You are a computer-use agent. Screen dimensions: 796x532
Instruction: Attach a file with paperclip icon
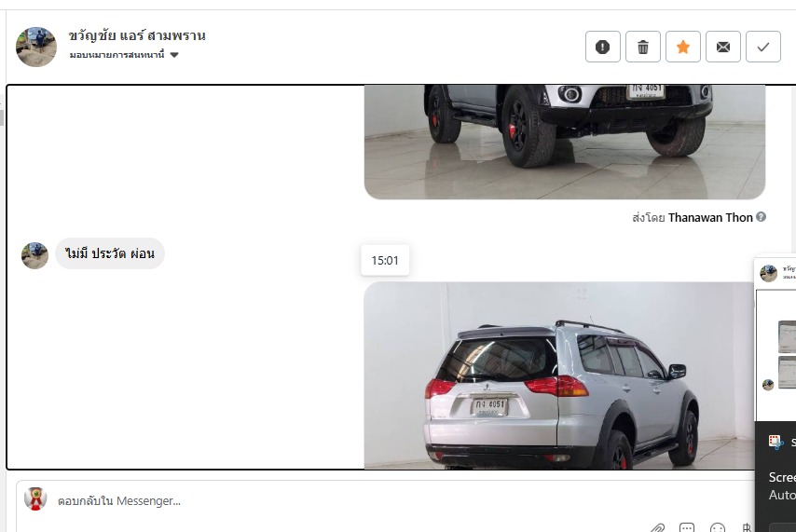click(x=657, y=528)
